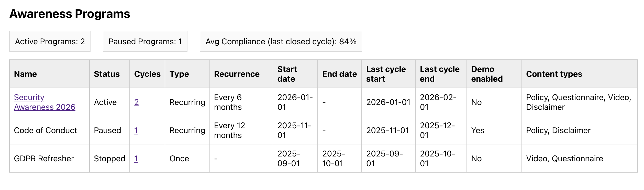The image size is (644, 190).
Task: Click the Content types column header
Action: tap(554, 74)
